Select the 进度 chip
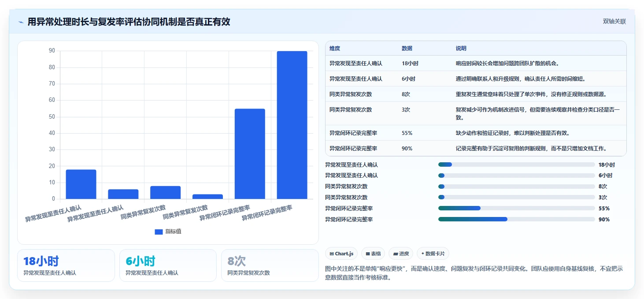Viewport: 644px width, 299px height. point(401,254)
